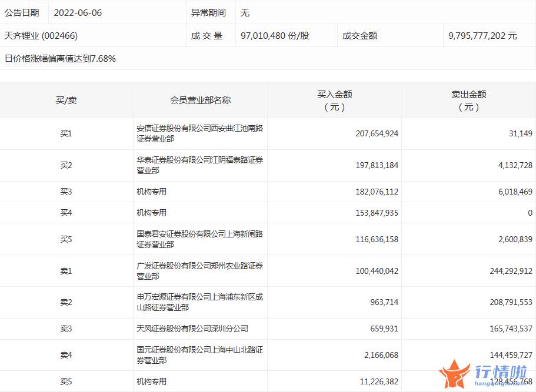Select buy amount 182,076,112
536x392 pixels.
377,192
